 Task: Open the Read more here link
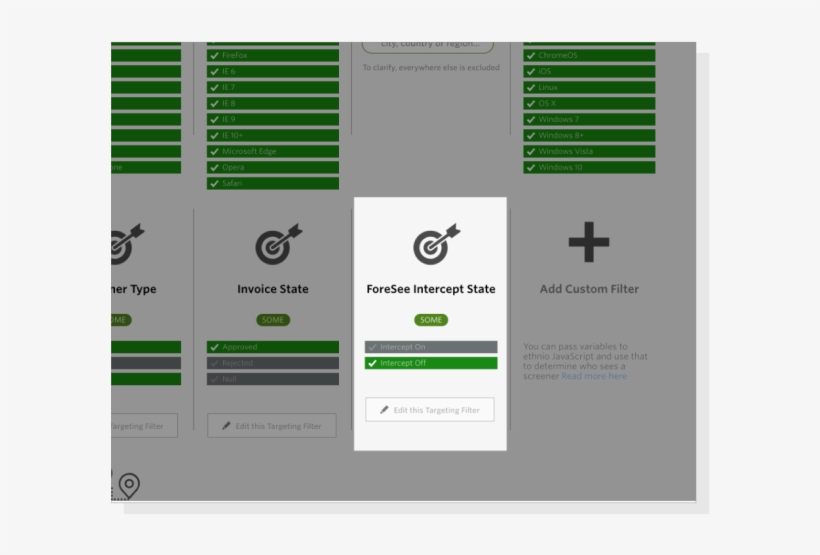594,376
